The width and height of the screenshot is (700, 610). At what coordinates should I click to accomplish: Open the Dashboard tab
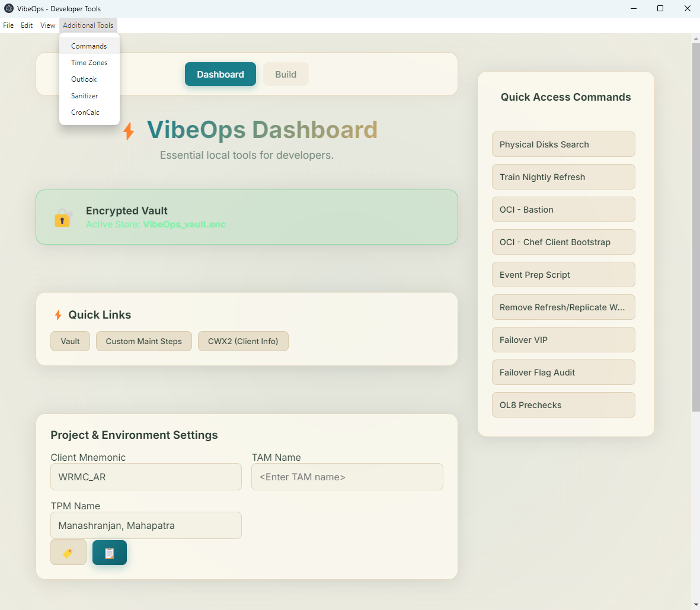tap(220, 75)
